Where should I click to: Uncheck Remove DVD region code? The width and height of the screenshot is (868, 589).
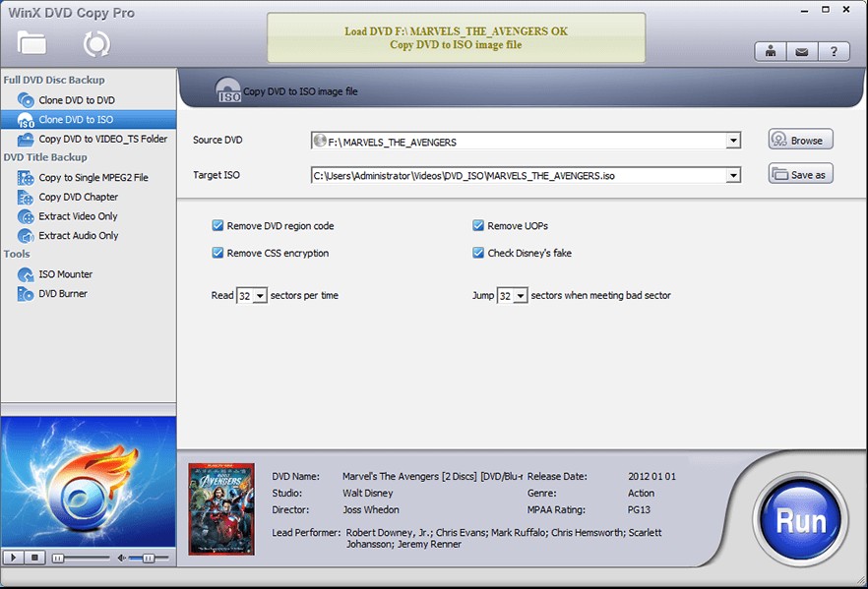pyautogui.click(x=217, y=224)
